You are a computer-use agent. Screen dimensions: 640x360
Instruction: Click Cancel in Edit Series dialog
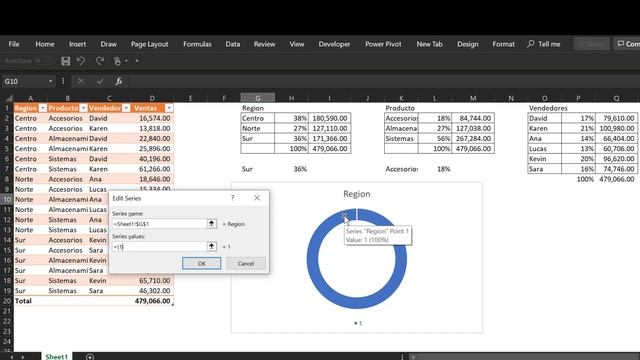pyautogui.click(x=246, y=263)
